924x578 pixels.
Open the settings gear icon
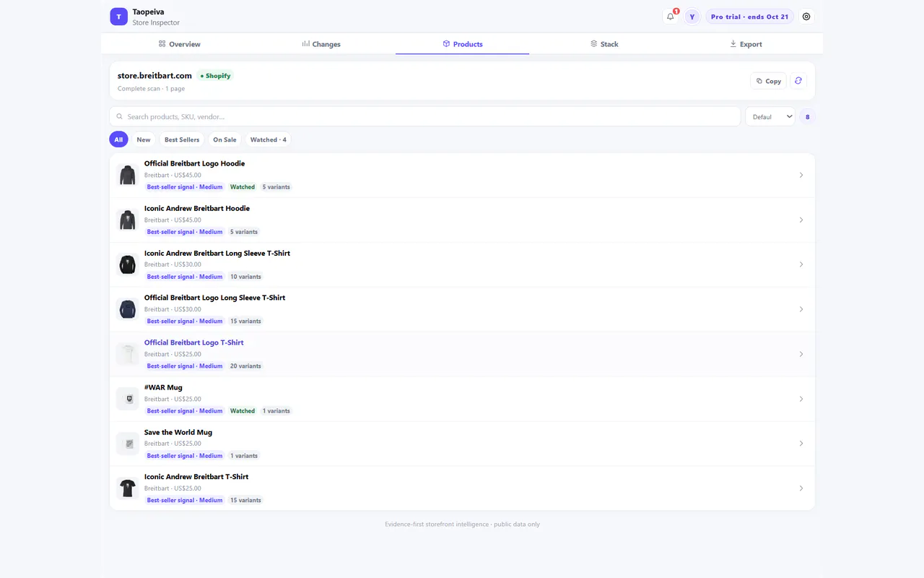click(x=806, y=17)
